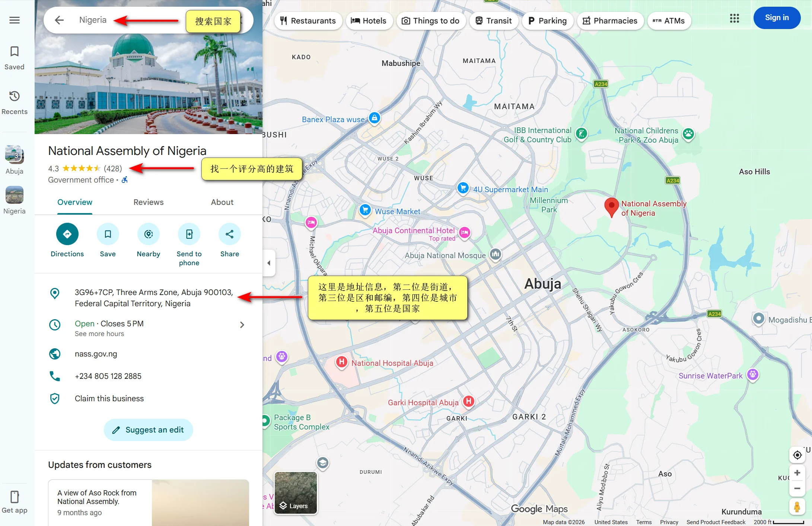The height and width of the screenshot is (526, 812).
Task: Open the nass.gov.ng website link
Action: coord(96,354)
